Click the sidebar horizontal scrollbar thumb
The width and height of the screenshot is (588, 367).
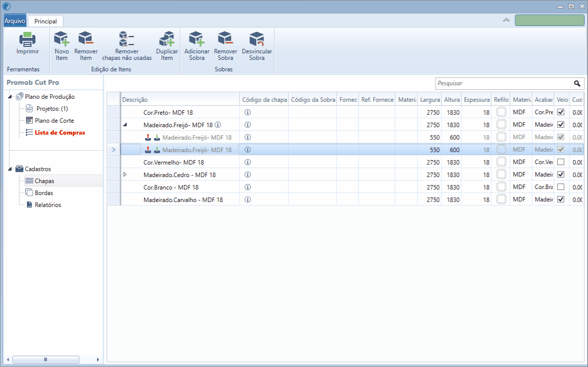click(46, 360)
